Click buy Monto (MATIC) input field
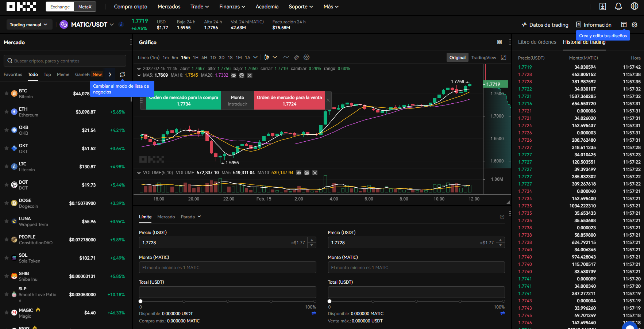This screenshot has height=329, width=644. tap(227, 267)
